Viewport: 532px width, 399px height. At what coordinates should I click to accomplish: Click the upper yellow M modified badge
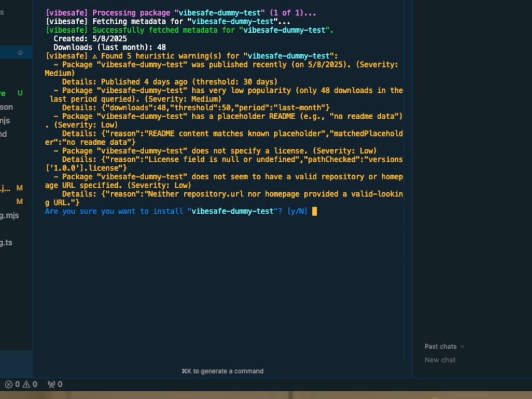[x=19, y=188]
